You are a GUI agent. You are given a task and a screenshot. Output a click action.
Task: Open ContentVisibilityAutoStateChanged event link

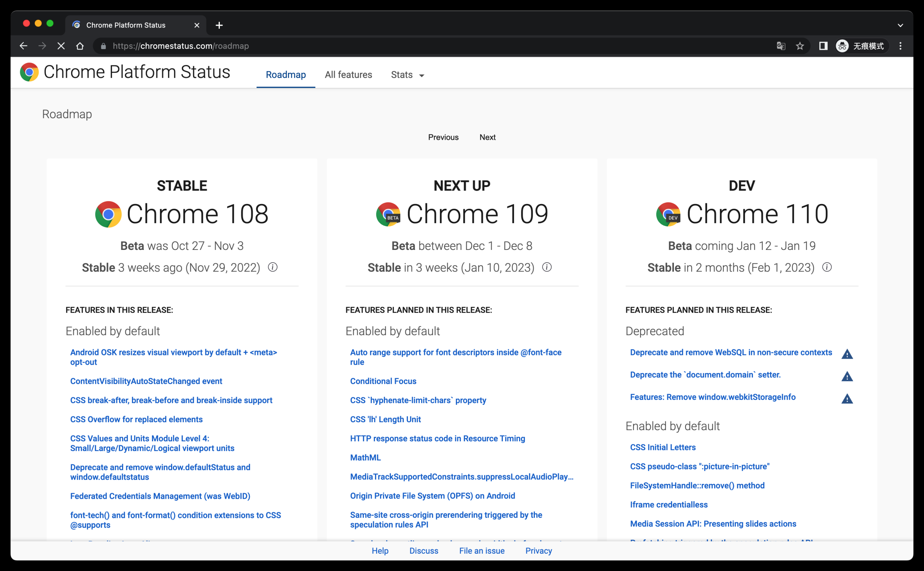146,381
